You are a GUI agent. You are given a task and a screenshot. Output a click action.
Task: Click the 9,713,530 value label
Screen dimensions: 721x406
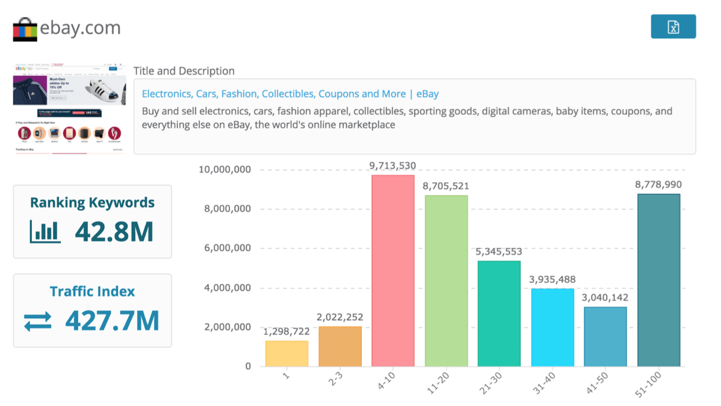coord(393,165)
